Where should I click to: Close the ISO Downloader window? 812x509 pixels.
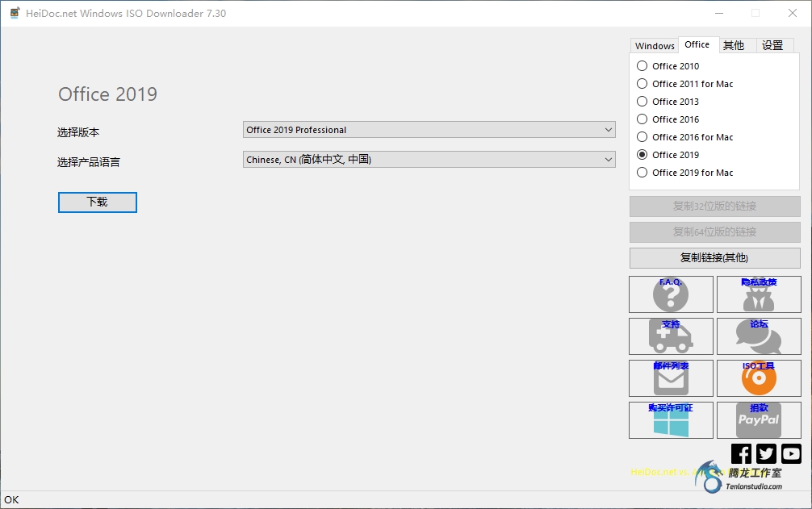tap(793, 14)
